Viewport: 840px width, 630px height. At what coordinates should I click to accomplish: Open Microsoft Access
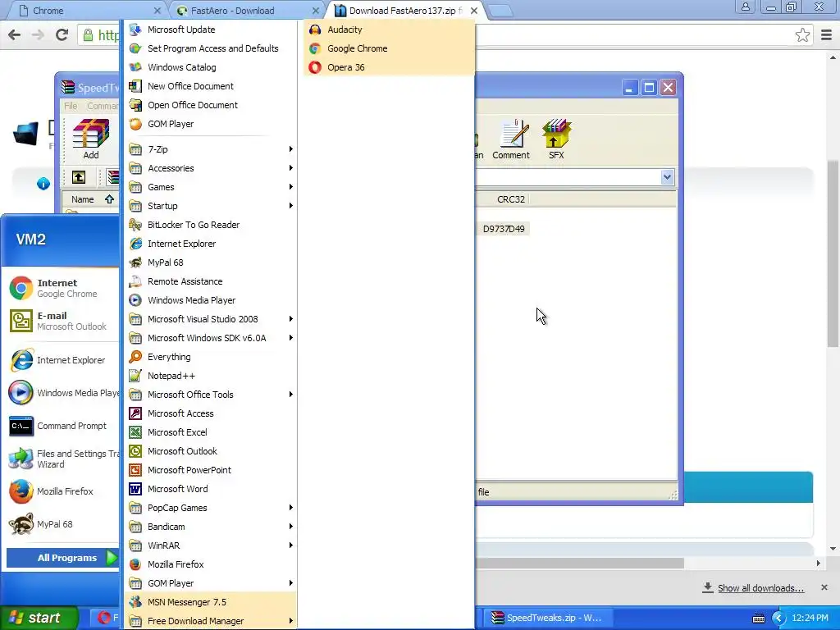click(211, 413)
